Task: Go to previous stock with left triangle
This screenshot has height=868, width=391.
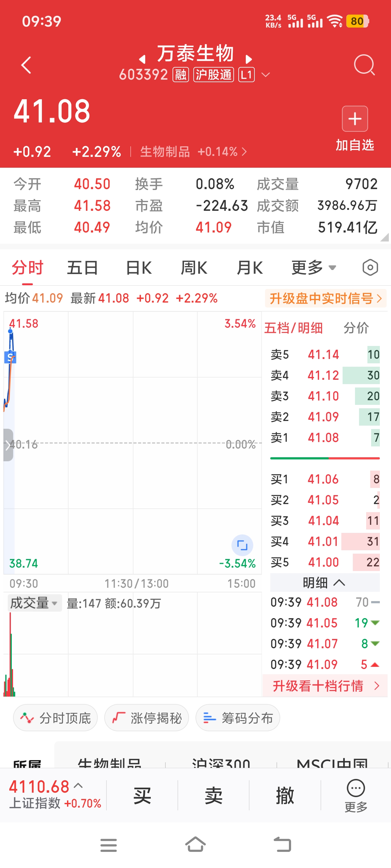Action: pyautogui.click(x=142, y=59)
